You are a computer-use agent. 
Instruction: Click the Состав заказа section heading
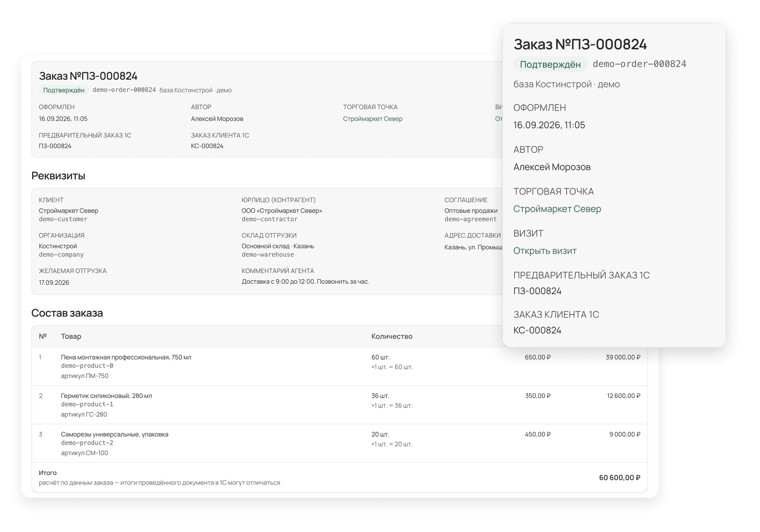click(67, 313)
